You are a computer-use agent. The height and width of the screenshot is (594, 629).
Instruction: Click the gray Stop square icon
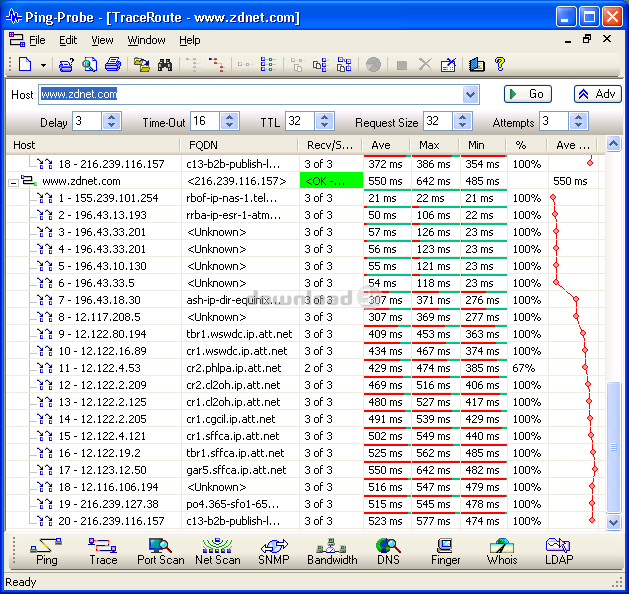(402, 65)
